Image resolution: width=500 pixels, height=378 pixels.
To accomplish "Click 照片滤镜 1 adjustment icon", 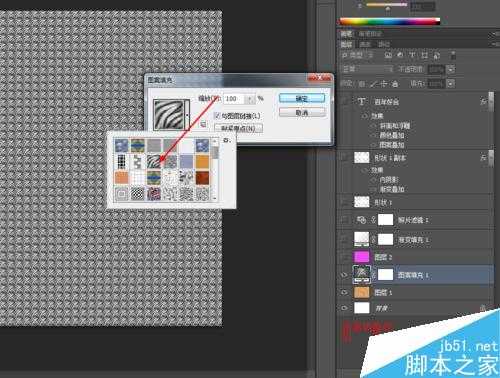I will coord(362,220).
